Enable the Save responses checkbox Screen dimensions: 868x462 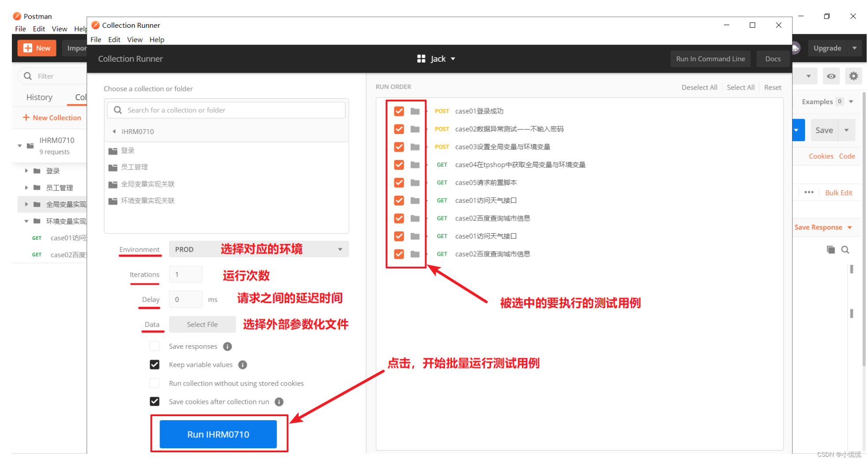coord(155,346)
